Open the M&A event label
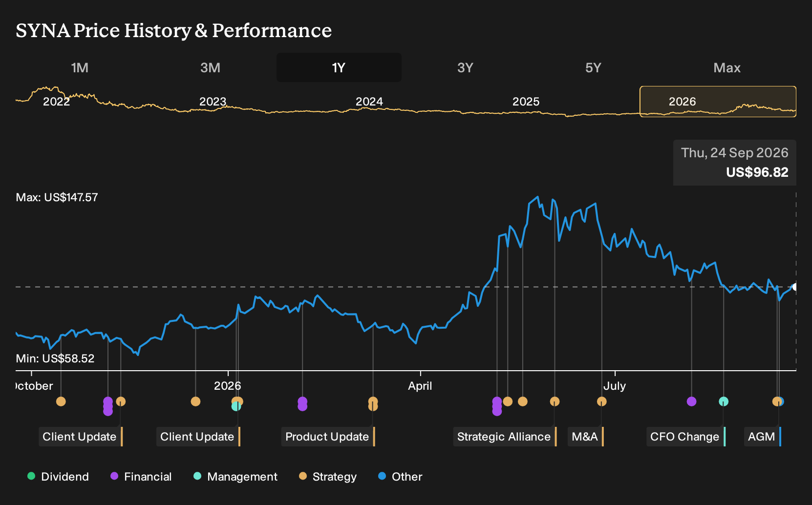The width and height of the screenshot is (812, 505). 585,437
